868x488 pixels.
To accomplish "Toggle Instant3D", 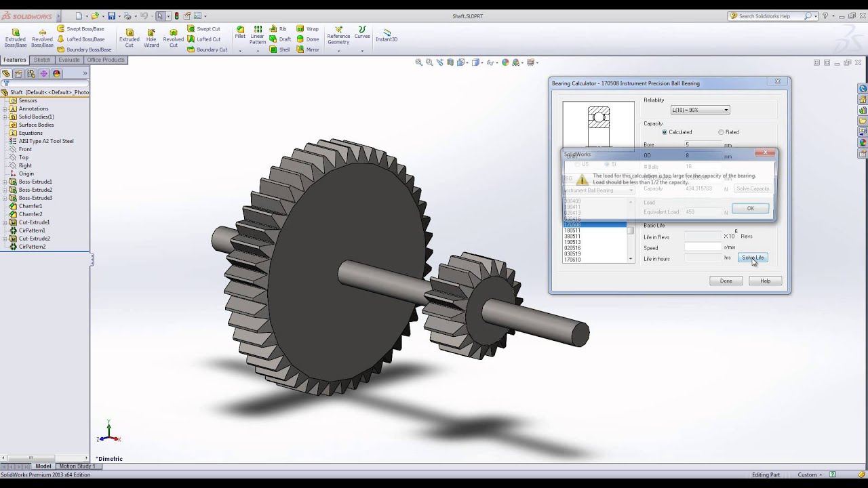I will click(x=387, y=35).
